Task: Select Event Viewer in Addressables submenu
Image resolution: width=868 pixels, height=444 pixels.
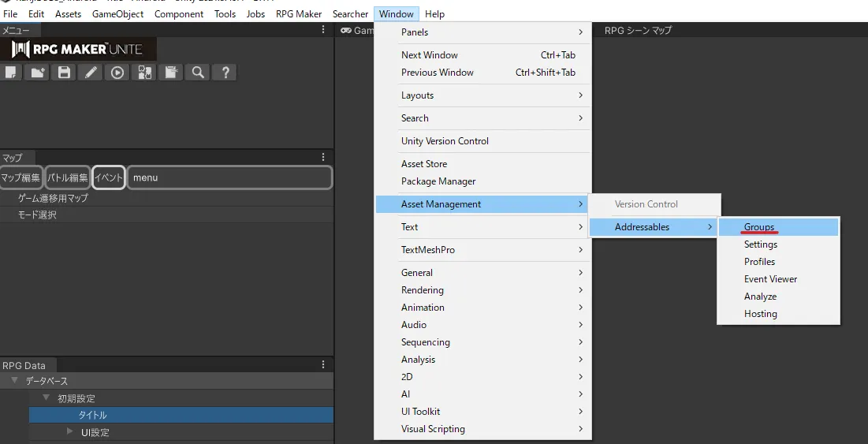Action: point(778,279)
